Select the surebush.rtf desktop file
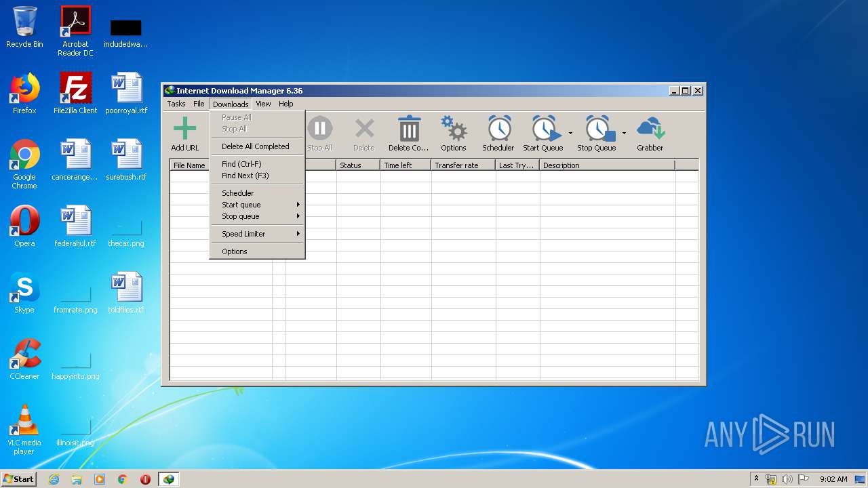This screenshot has width=868, height=488. [126, 160]
